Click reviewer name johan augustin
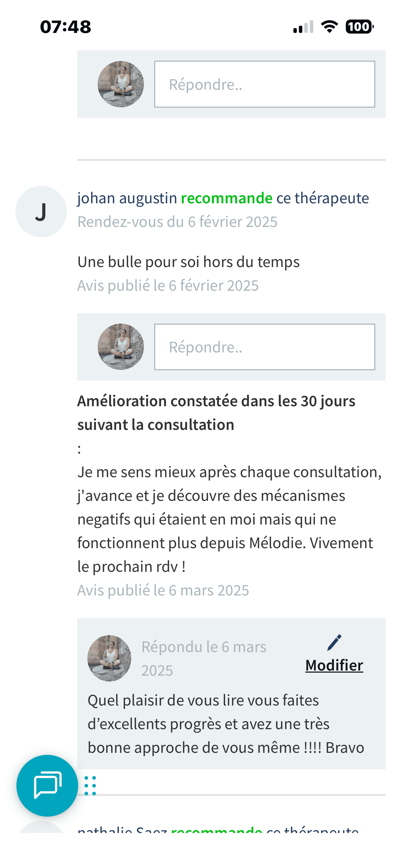Viewport: 401px width, 868px height. click(x=127, y=198)
